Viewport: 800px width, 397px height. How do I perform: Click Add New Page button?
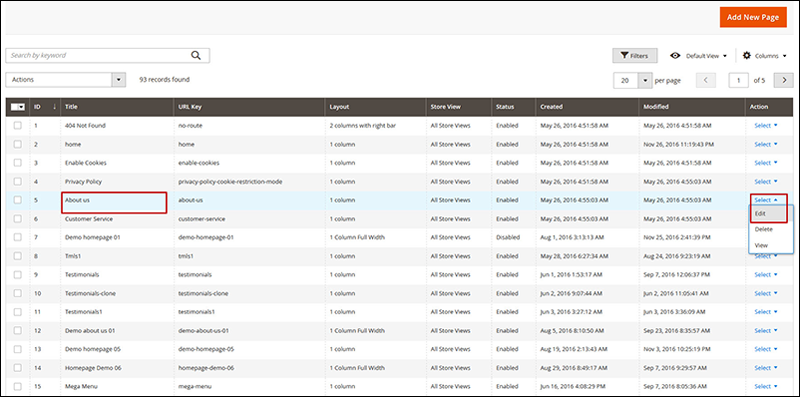point(753,17)
